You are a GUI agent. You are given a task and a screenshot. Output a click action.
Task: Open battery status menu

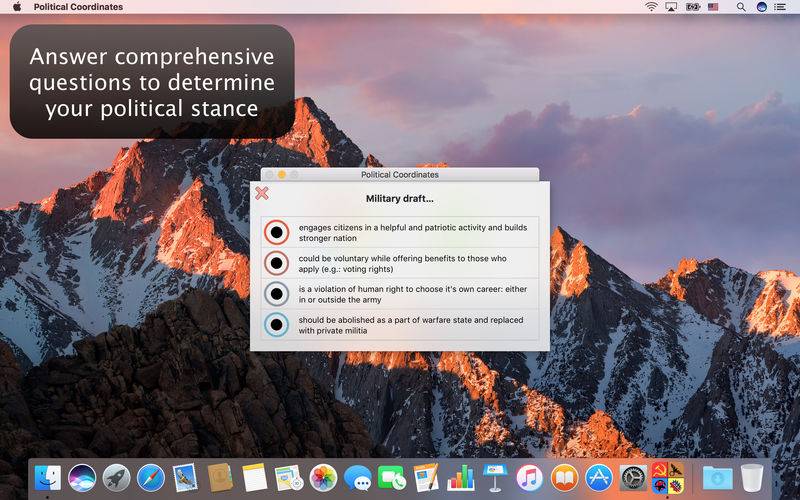tap(692, 7)
